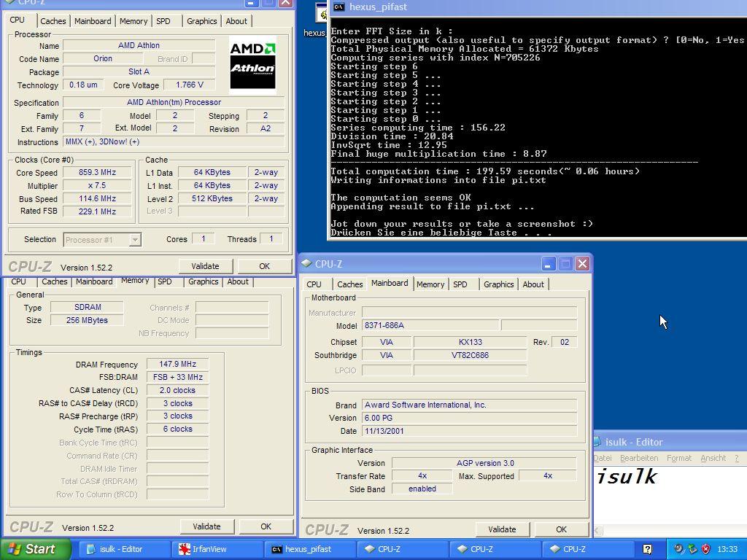This screenshot has height=560, width=747.
Task: Click the FSB:DRAM value FSB + 33 MHz
Action: click(x=177, y=377)
